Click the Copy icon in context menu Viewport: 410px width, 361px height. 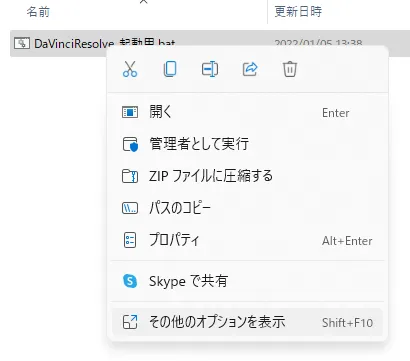point(170,69)
